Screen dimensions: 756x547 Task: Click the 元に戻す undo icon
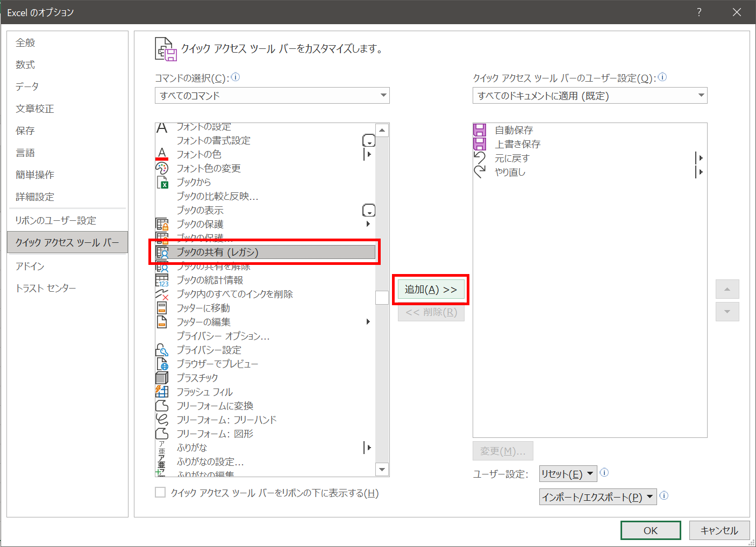(x=480, y=158)
